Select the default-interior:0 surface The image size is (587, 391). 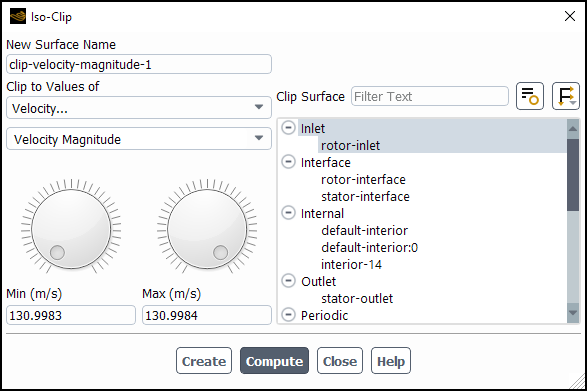click(369, 247)
